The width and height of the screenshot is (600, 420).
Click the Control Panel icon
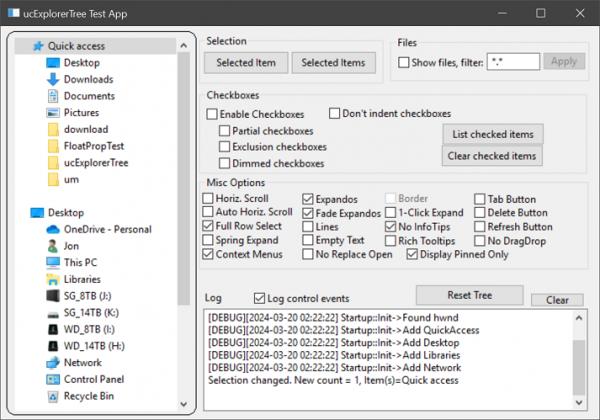tap(53, 379)
